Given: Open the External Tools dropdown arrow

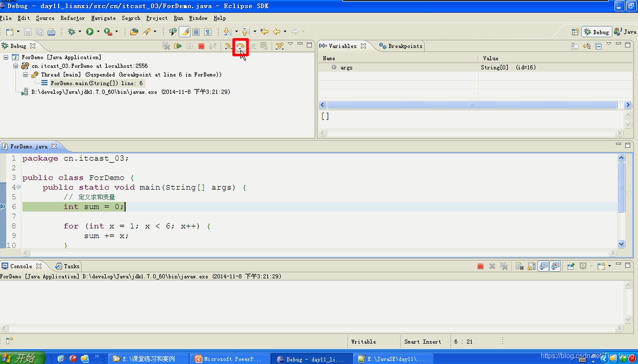Looking at the screenshot, I should coord(116,32).
